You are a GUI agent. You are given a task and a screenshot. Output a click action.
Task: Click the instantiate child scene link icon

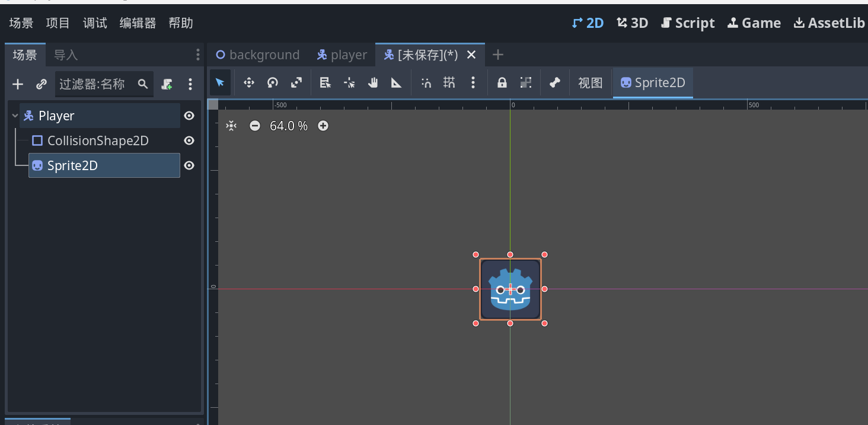pyautogui.click(x=41, y=84)
